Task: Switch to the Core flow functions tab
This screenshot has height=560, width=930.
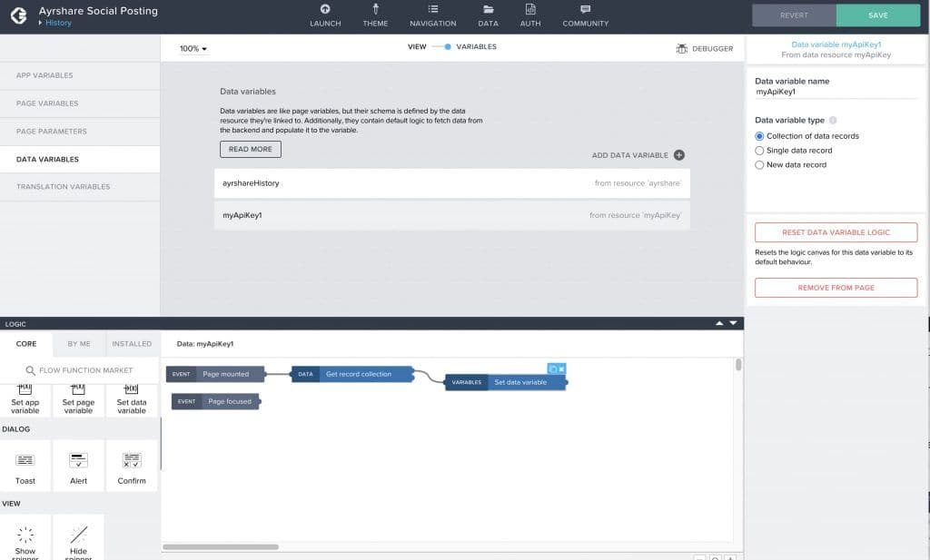Action: pos(26,344)
